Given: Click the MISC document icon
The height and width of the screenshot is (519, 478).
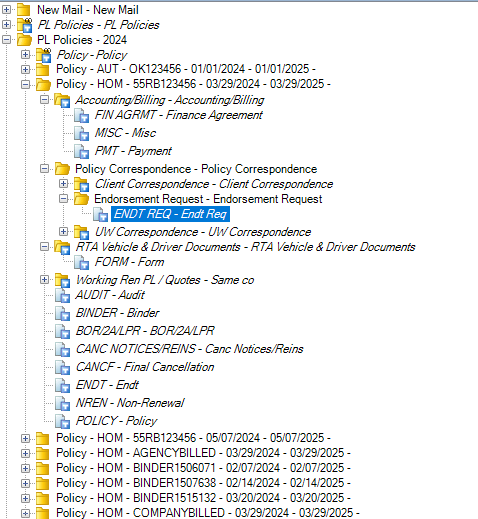Looking at the screenshot, I should (81, 134).
